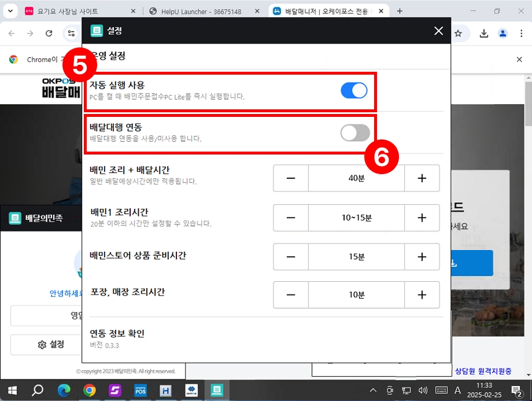Reduce 배민스토어 상품 준비시간 with minus
This screenshot has height=401, width=532.
pos(290,256)
